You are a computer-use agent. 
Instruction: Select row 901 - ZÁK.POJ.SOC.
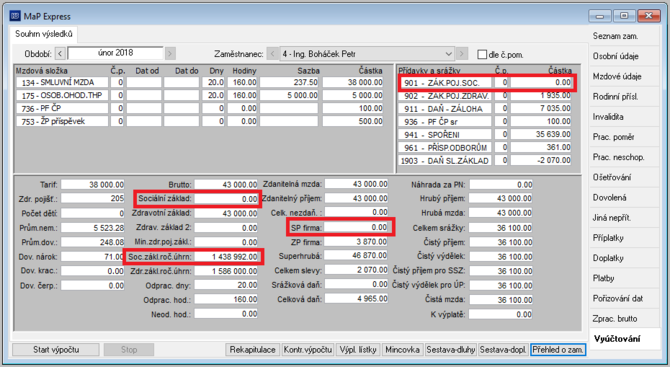(x=485, y=82)
